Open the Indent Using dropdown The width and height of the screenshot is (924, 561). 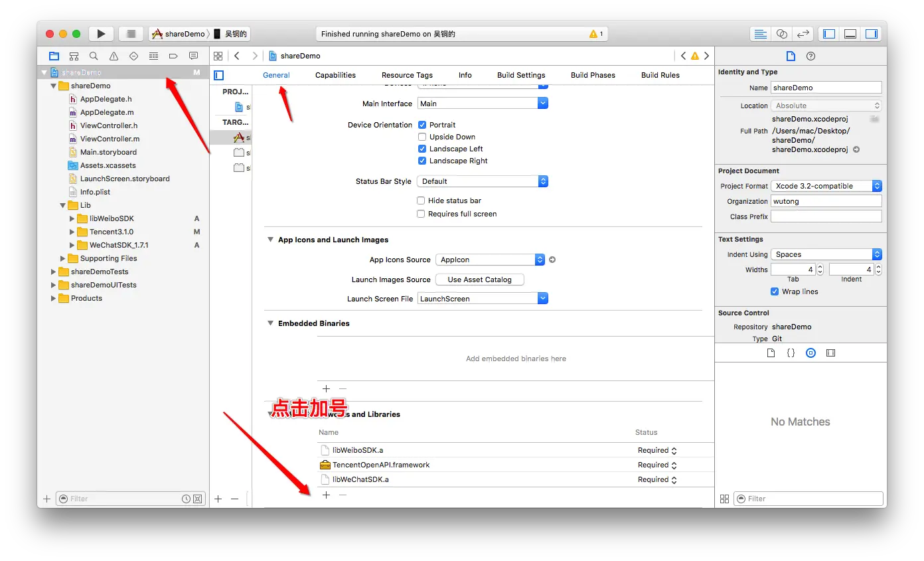(x=826, y=254)
